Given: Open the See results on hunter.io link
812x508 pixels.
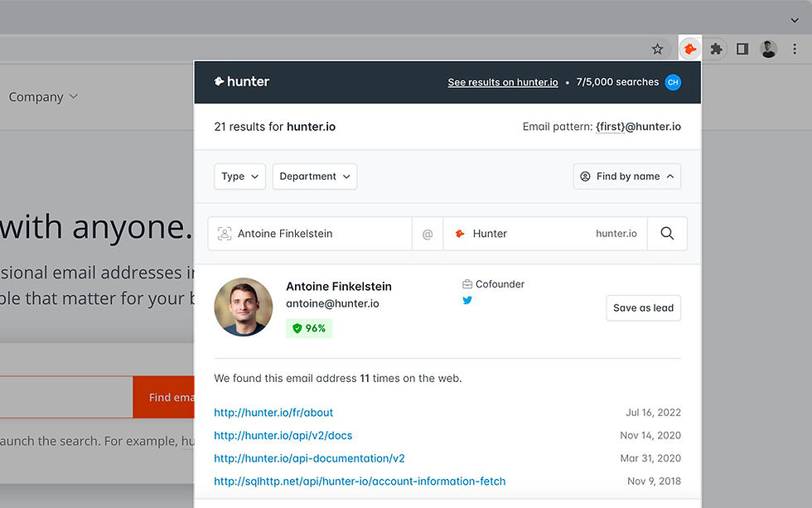Looking at the screenshot, I should pyautogui.click(x=503, y=82).
